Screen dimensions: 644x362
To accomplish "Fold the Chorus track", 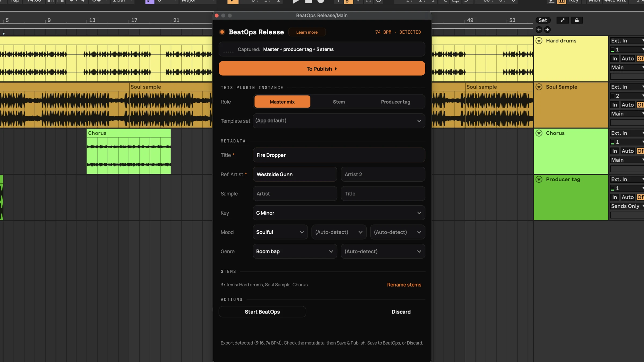I will pos(539,133).
